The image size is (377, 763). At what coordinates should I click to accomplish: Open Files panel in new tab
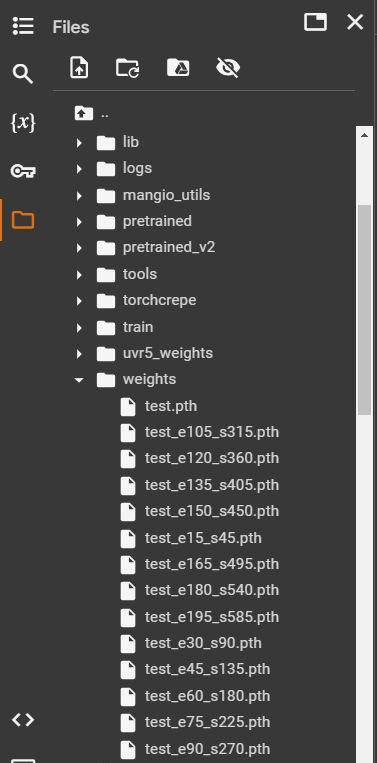coord(315,22)
